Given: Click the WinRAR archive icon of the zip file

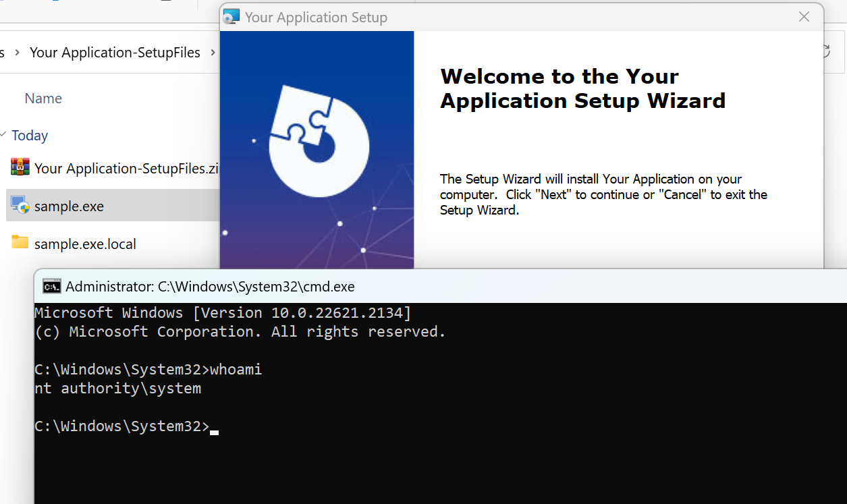Looking at the screenshot, I should click(x=20, y=167).
